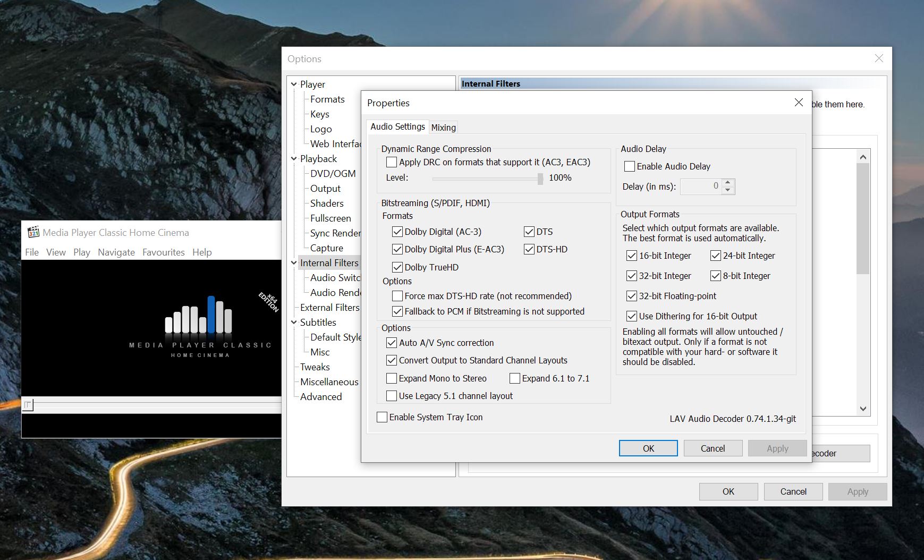Close the Options window
The width and height of the screenshot is (924, 560).
click(879, 58)
